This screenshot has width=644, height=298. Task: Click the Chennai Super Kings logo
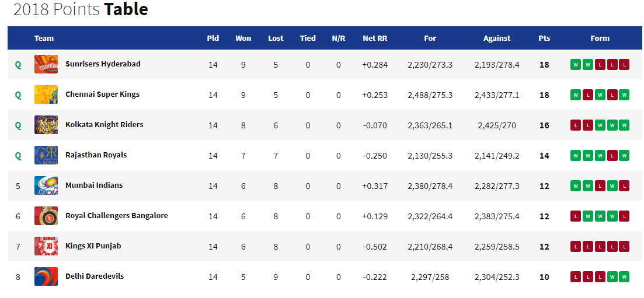point(46,94)
